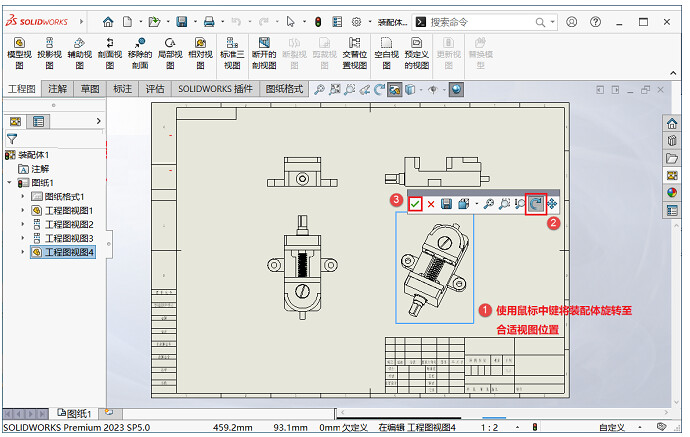The height and width of the screenshot is (437, 690).
Task: Select the Pan tool in floating toolbar
Action: [552, 203]
